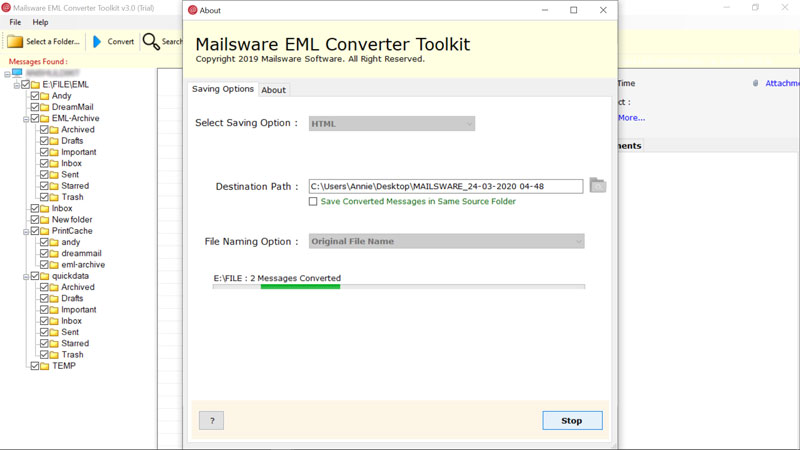Click the blue Convert arrow icon

point(97,41)
